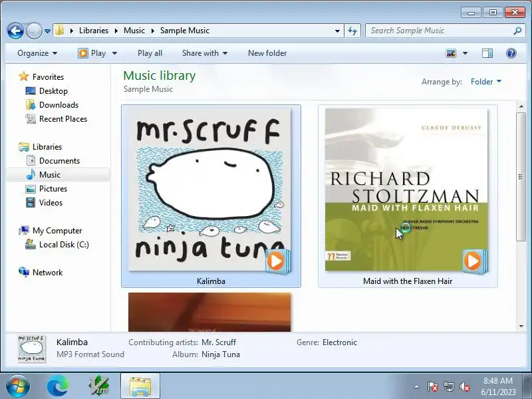Click the Windows Explorer taskbar button
This screenshot has width=532, height=399.
point(140,386)
